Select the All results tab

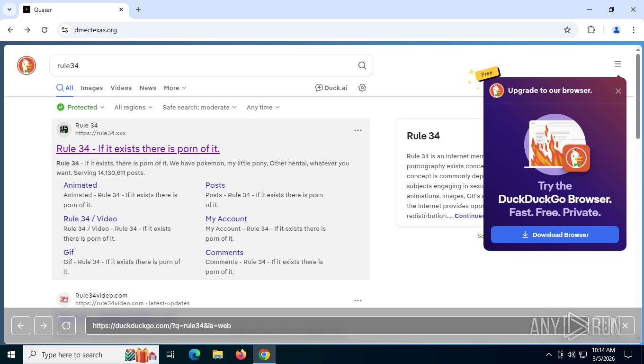tap(65, 88)
